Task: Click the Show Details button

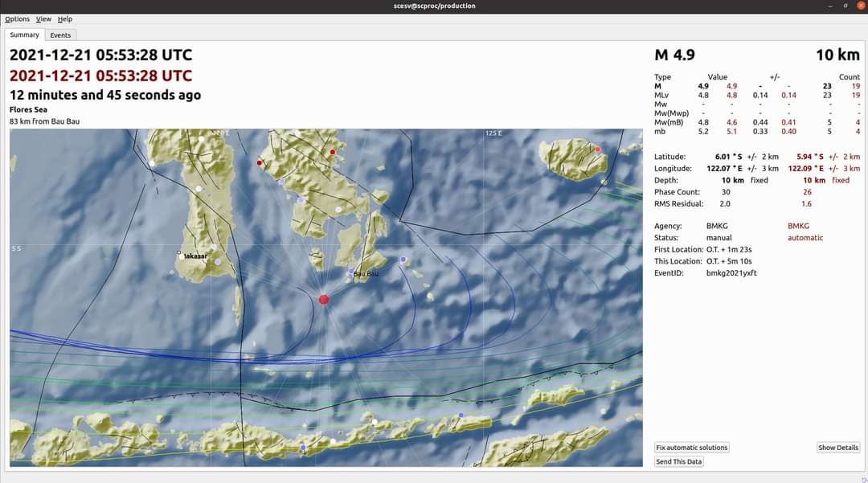Action: [x=838, y=448]
